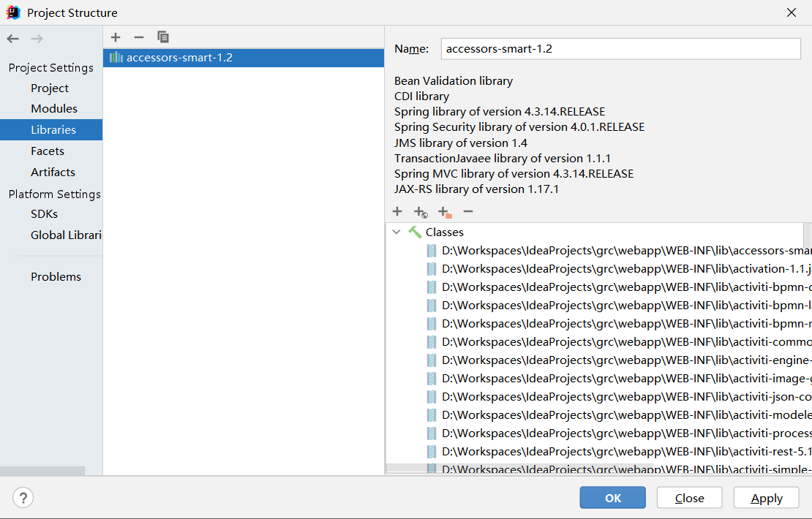Viewport: 812px width, 519px height.
Task: Select the activiti-engine jar path
Action: point(626,360)
